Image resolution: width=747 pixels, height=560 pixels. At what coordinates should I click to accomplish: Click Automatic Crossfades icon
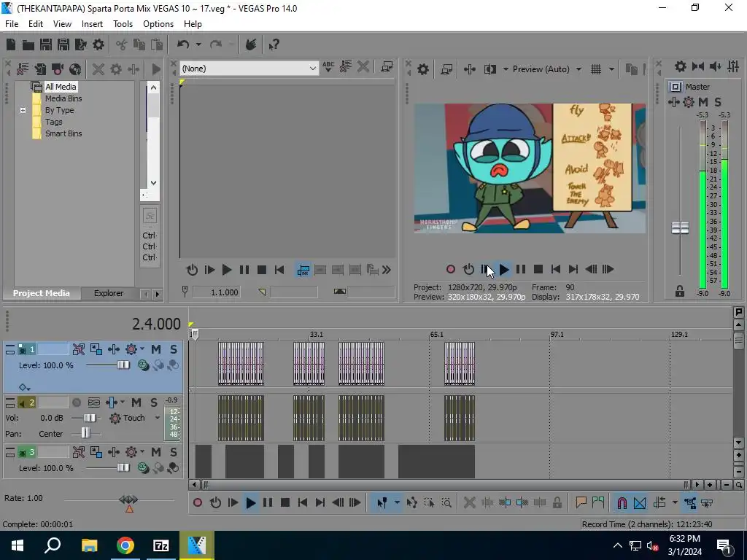click(x=640, y=503)
